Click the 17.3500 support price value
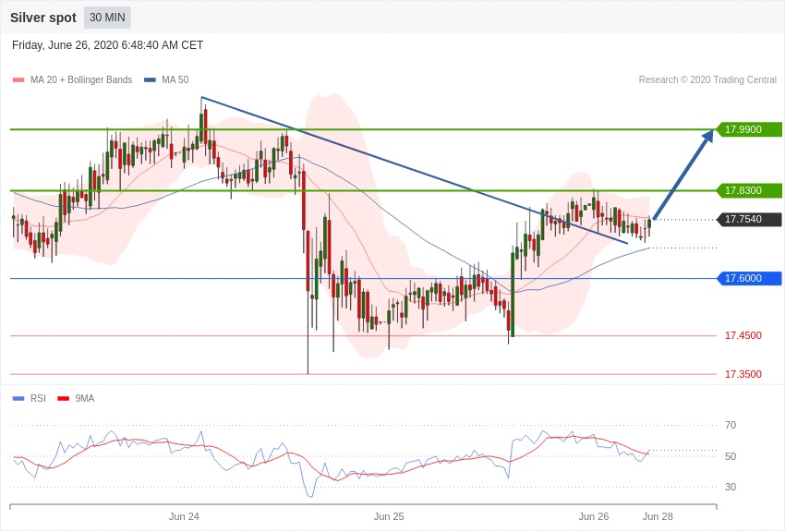Viewport: 785px width, 532px height. point(743,374)
